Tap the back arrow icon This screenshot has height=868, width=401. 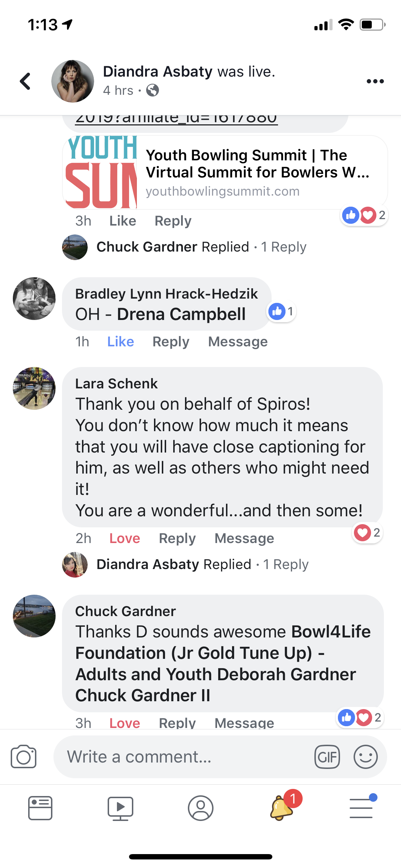25,81
